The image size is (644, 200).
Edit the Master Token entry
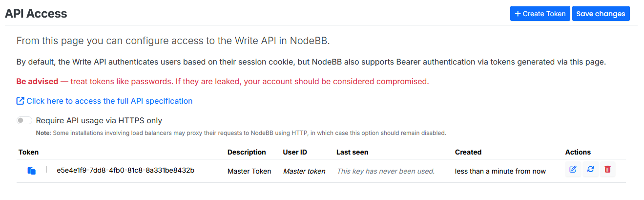click(x=573, y=170)
